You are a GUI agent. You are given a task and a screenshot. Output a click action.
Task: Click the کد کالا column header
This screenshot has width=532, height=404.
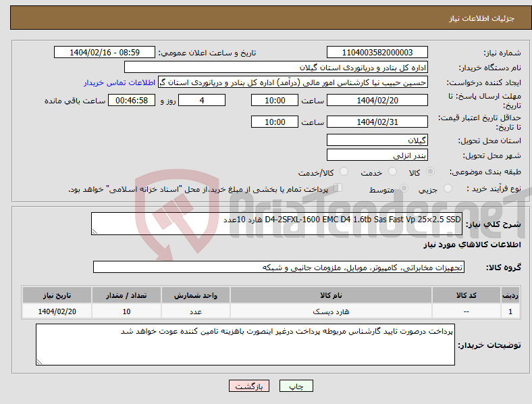467,295
